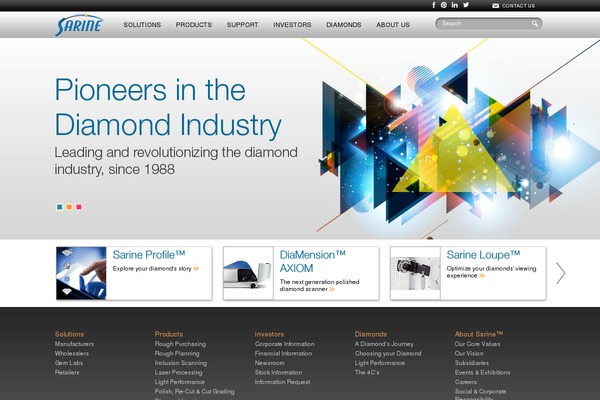Open the Investors menu

[x=292, y=24]
